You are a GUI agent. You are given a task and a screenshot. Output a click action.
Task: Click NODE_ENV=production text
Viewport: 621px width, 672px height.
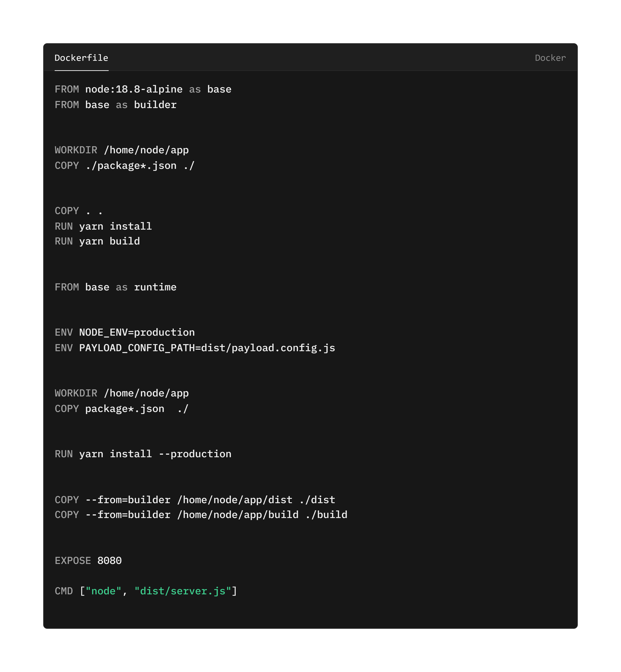(137, 332)
